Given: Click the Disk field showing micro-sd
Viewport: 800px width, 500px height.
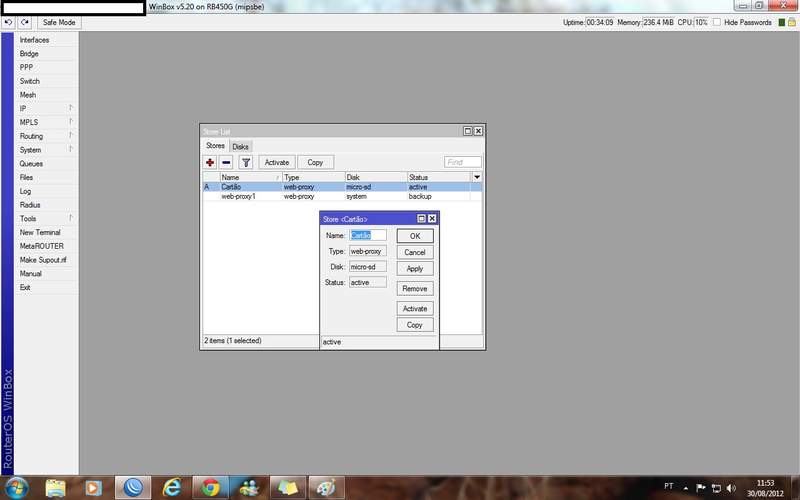Looking at the screenshot, I should [x=368, y=267].
